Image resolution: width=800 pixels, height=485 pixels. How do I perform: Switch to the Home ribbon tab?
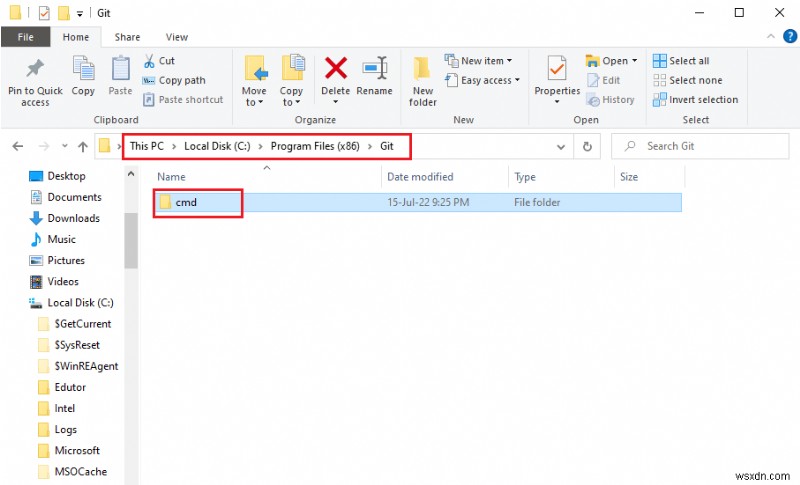click(x=76, y=37)
